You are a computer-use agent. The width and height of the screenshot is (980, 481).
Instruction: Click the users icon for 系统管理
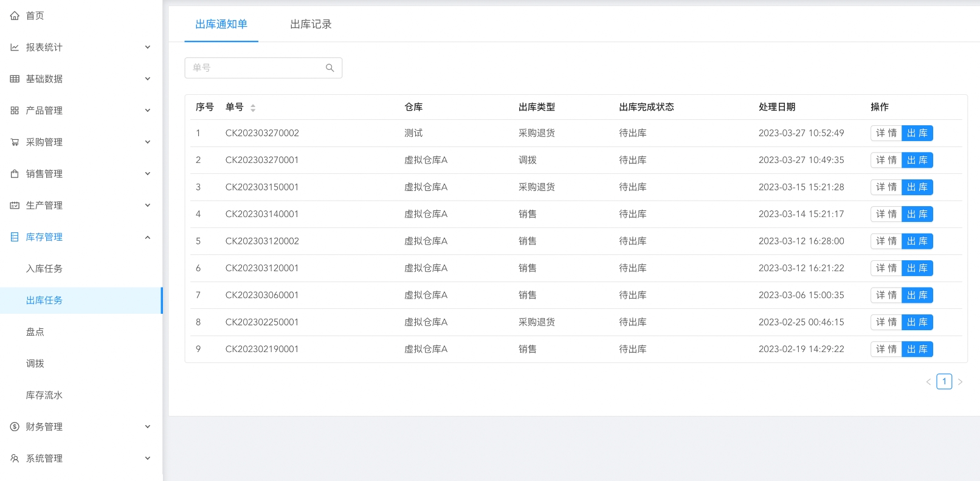pos(15,459)
